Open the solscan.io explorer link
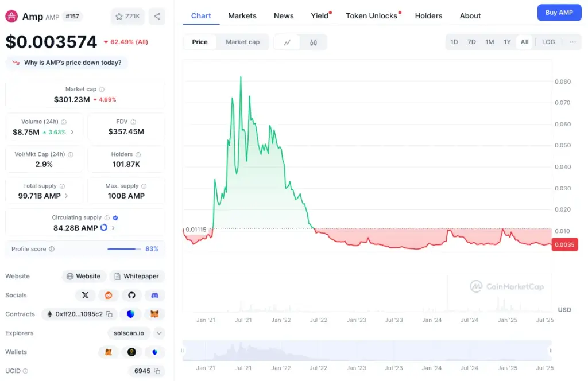 [x=129, y=333]
